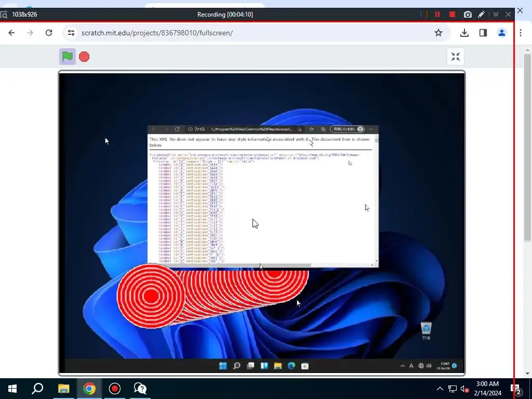Image resolution: width=532 pixels, height=399 pixels.
Task: View site information for scratch.mit.edu
Action: pos(71,33)
